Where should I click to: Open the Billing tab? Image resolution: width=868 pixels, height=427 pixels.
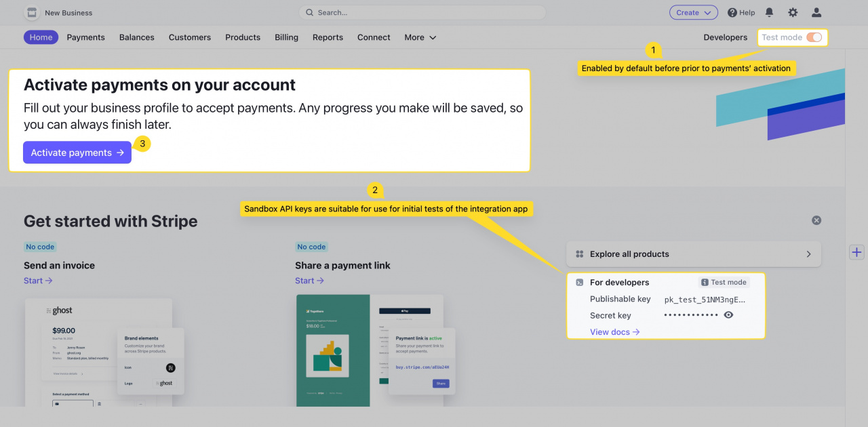click(x=286, y=37)
